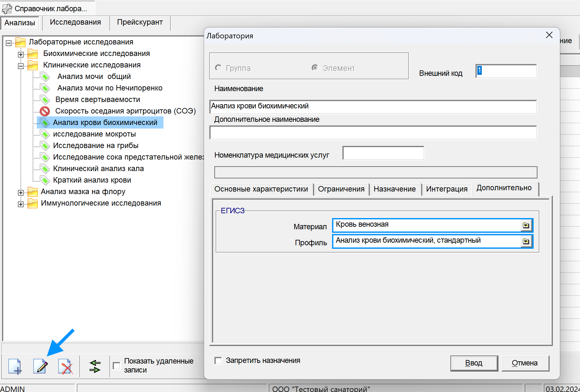Select Анализ мочи по Нечипоренко in tree
This screenshot has height=392, width=580.
click(110, 88)
